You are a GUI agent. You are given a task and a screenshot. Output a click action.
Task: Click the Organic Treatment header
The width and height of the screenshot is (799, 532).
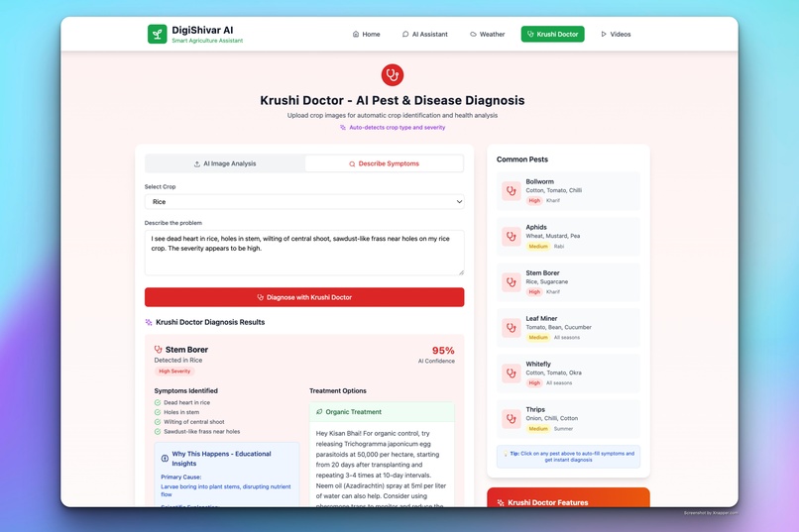pos(382,412)
